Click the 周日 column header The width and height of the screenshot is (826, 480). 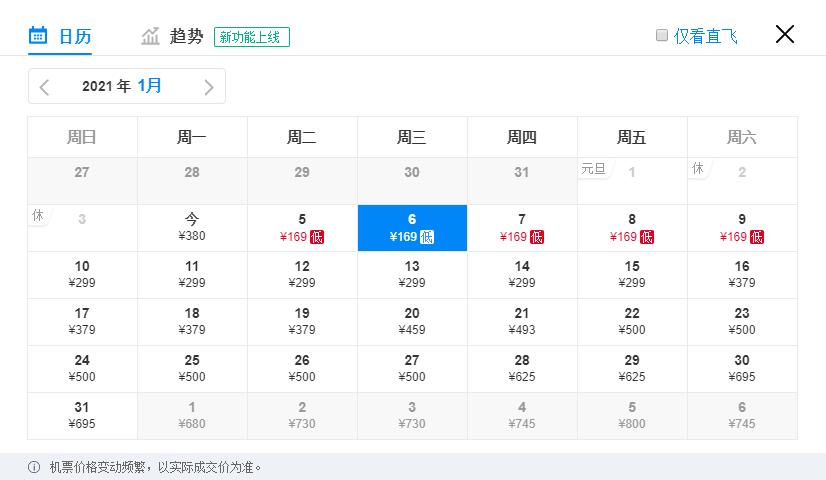pyautogui.click(x=82, y=137)
